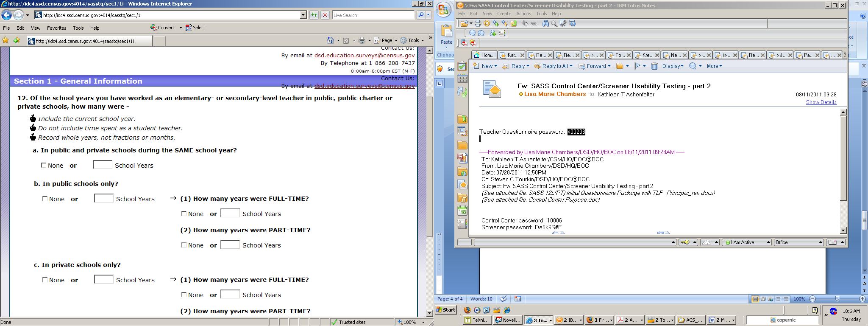Select the Full Screen Reading view icon in Word

click(763, 299)
